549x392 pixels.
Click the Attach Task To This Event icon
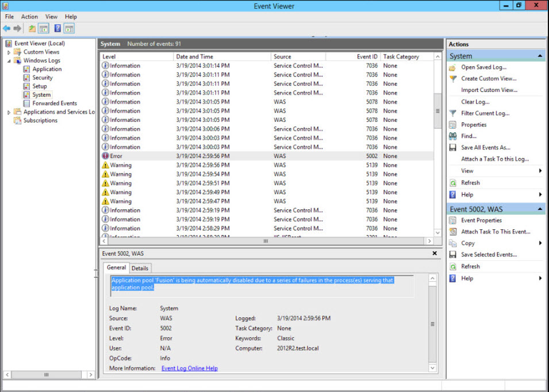coord(453,232)
